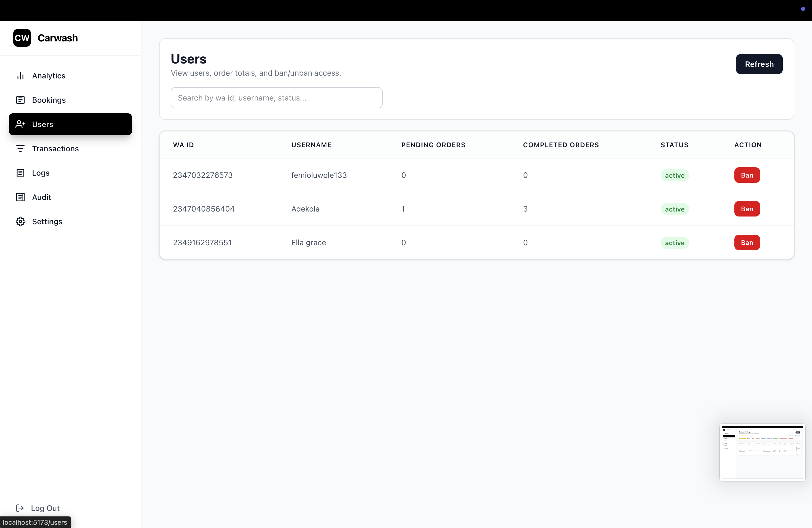The image size is (812, 528).
Task: Click the Settings gear icon
Action: click(20, 221)
